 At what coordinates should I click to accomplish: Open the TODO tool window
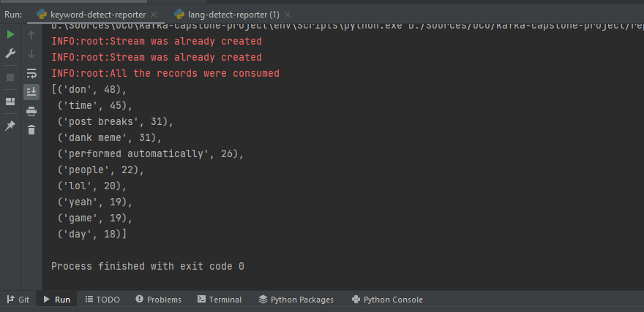[102, 300]
